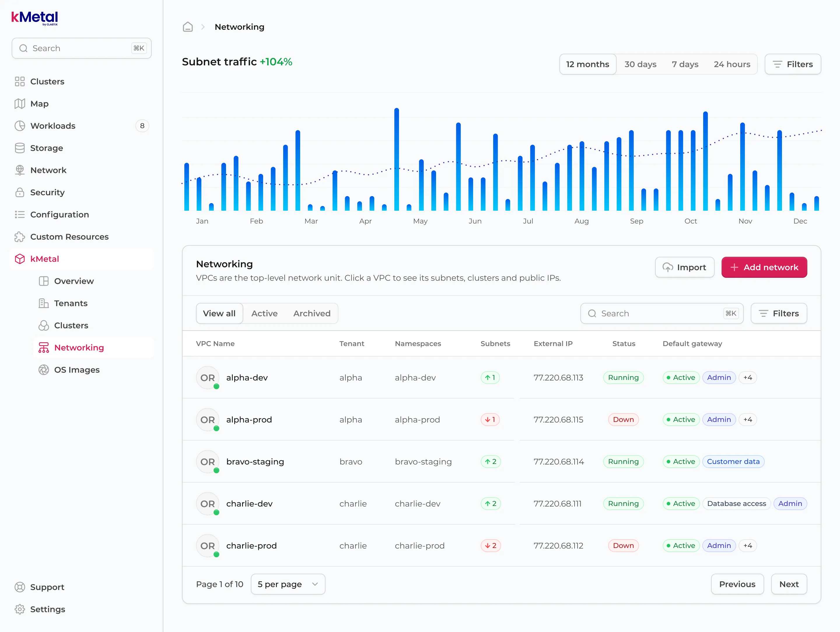Image resolution: width=840 pixels, height=632 pixels.
Task: Focus the Networking table search field
Action: pos(661,313)
